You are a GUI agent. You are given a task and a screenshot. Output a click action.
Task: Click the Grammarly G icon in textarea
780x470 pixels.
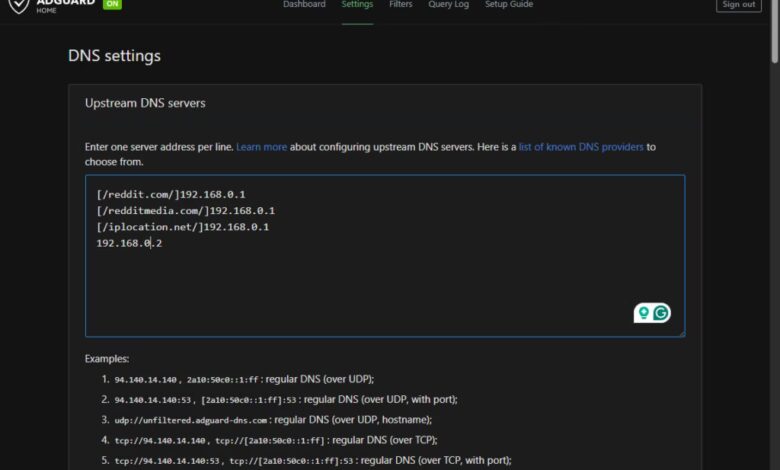coord(661,313)
